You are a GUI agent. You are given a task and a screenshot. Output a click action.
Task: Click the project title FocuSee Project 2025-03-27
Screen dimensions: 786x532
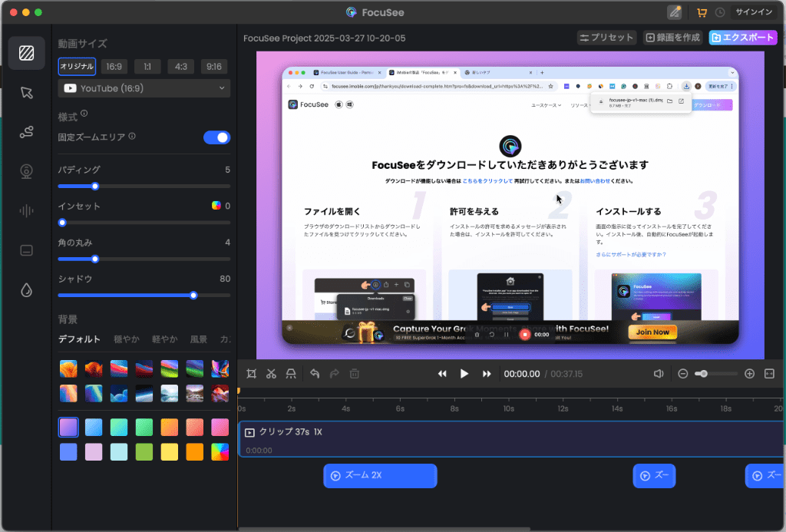pos(325,38)
